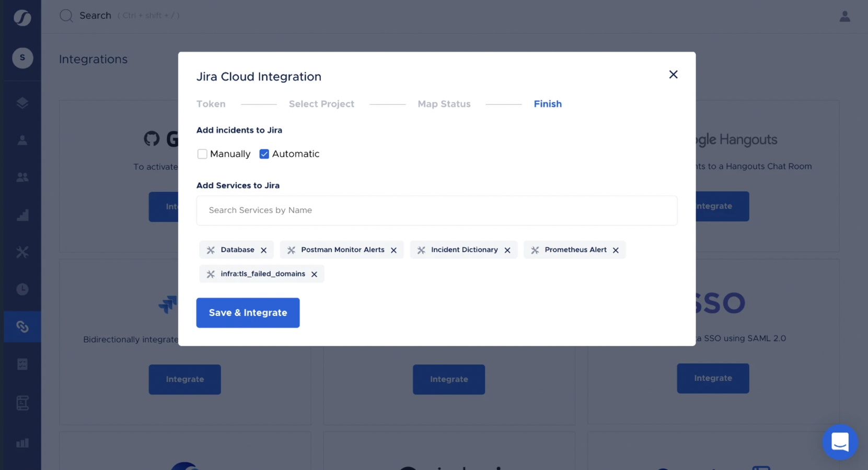The height and width of the screenshot is (470, 868).
Task: Click Save & Integrate button
Action: click(x=248, y=313)
